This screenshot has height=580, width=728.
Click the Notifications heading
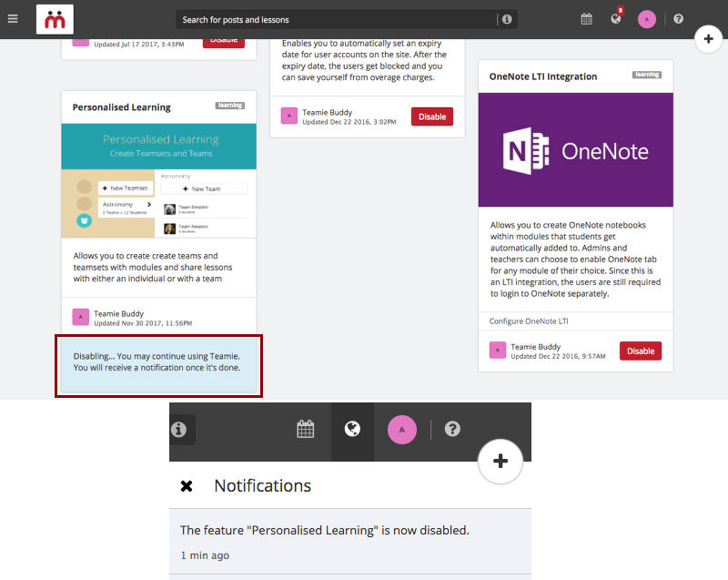(x=263, y=485)
